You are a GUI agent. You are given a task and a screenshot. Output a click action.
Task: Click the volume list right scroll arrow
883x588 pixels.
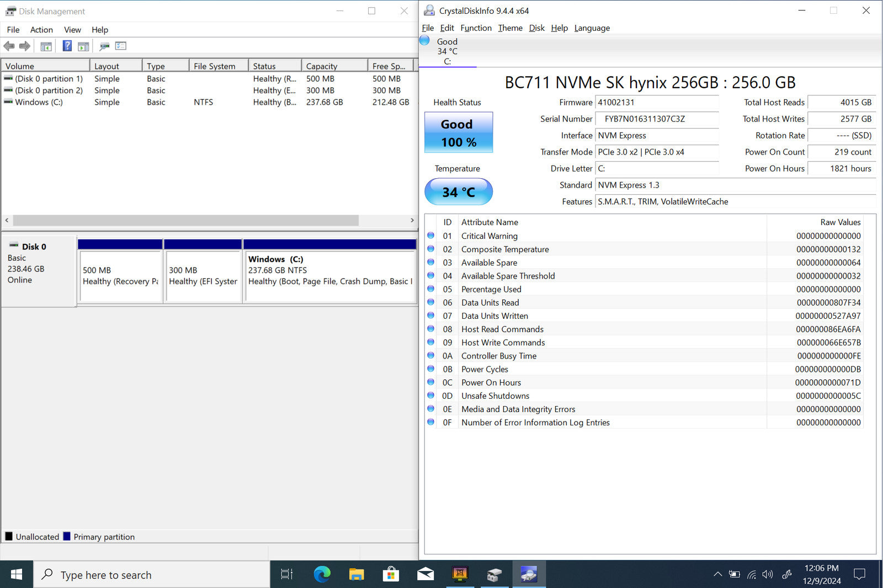click(412, 220)
